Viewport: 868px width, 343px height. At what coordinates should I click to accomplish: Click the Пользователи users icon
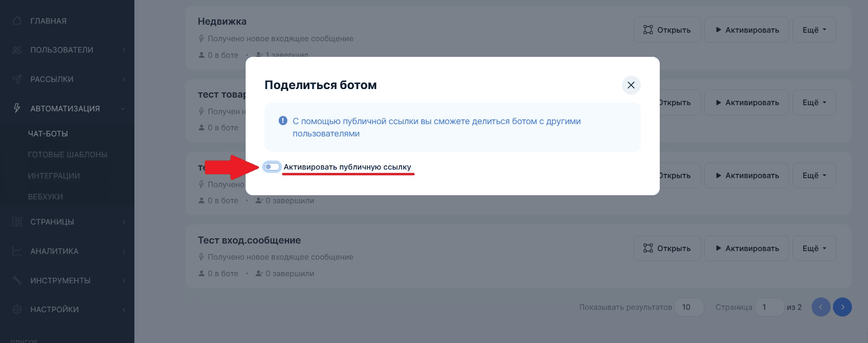17,50
